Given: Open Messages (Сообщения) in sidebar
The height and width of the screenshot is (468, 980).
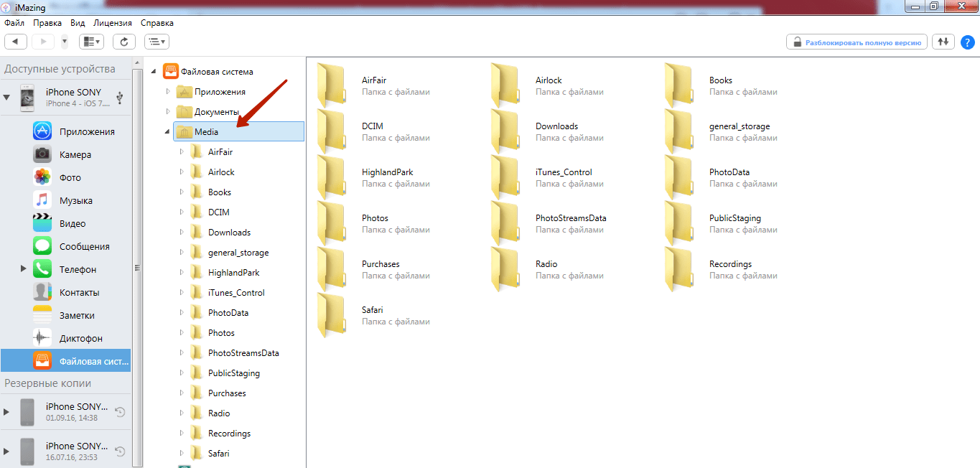Looking at the screenshot, I should tap(42, 246).
